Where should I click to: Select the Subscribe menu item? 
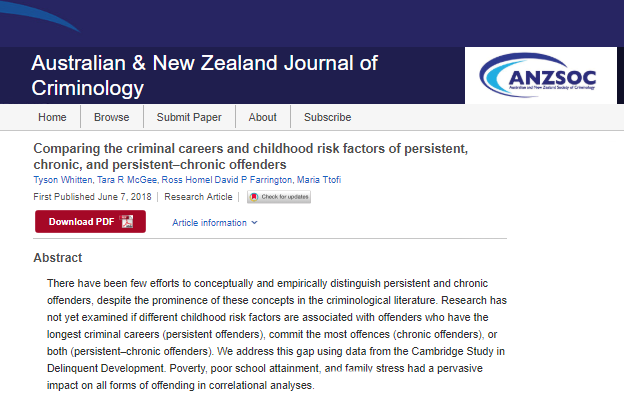click(x=328, y=117)
